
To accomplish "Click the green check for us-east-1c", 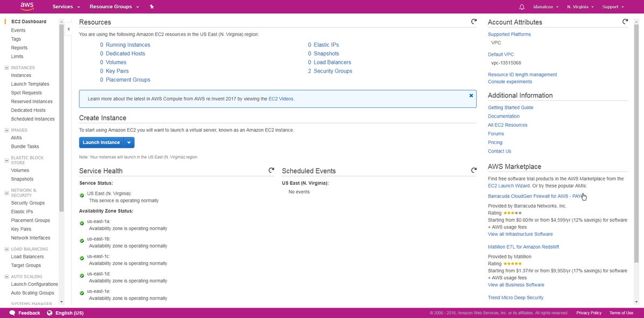I will pyautogui.click(x=82, y=258).
